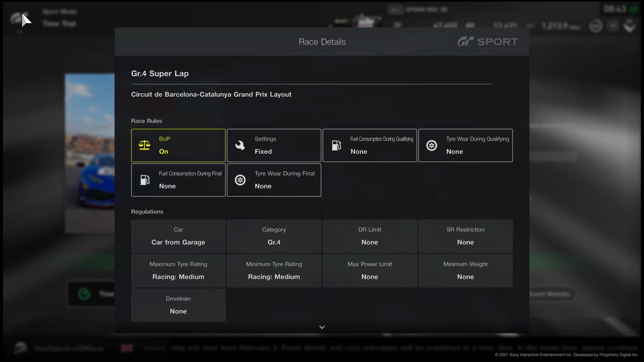Click fuel pump icon for Final
Image resolution: width=644 pixels, height=362 pixels.
144,180
